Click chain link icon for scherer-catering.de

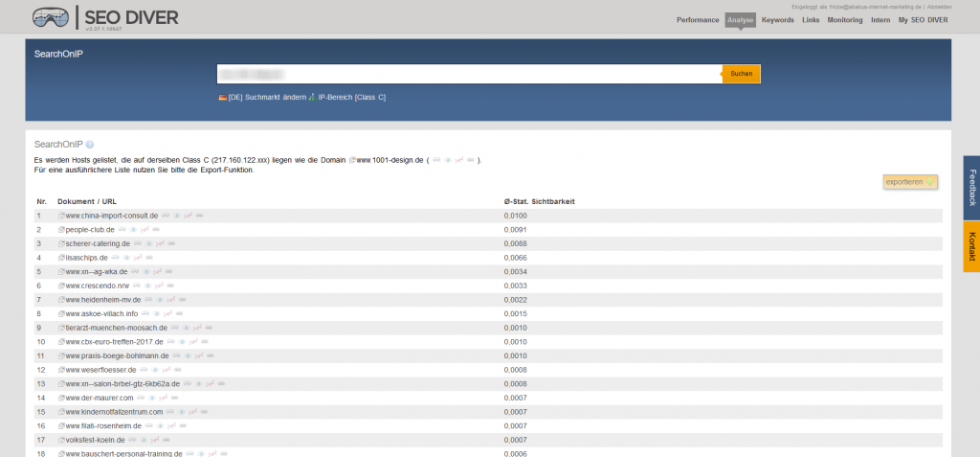click(171, 243)
